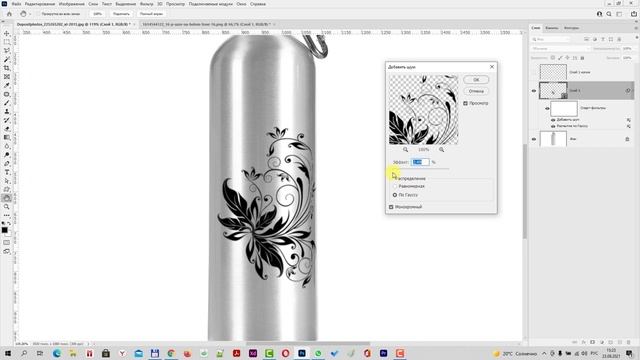Image resolution: width=640 pixels, height=360 pixels.
Task: Hide the Фон layer eye icon
Action: [x=534, y=139]
